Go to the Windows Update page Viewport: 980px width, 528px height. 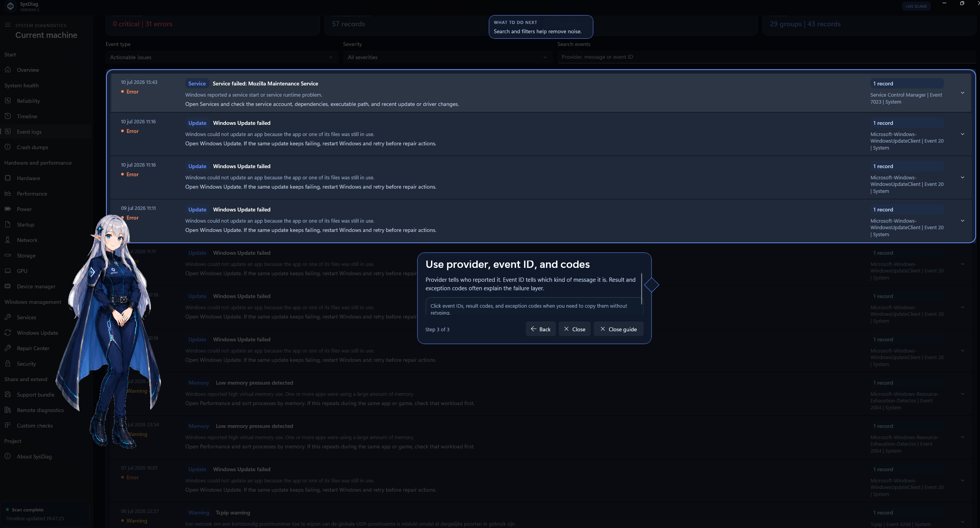[38, 333]
